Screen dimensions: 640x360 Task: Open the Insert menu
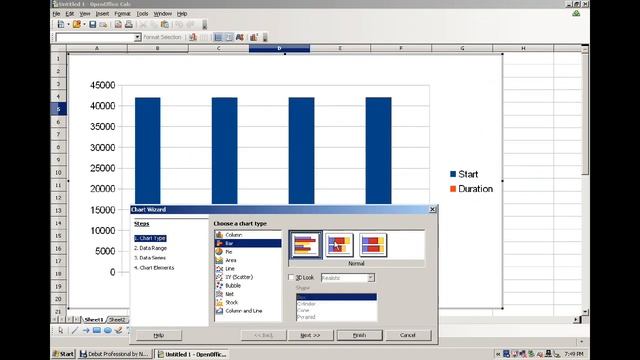[x=102, y=14]
